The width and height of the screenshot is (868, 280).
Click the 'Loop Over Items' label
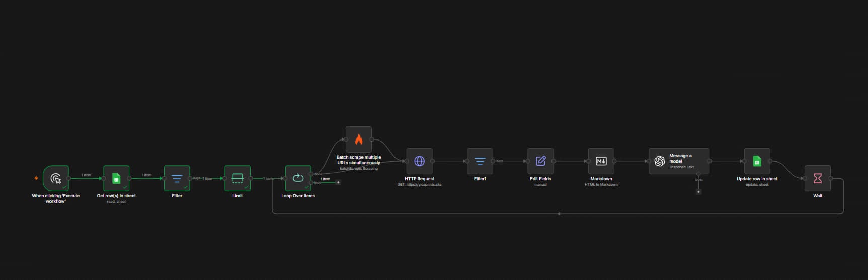pos(298,196)
